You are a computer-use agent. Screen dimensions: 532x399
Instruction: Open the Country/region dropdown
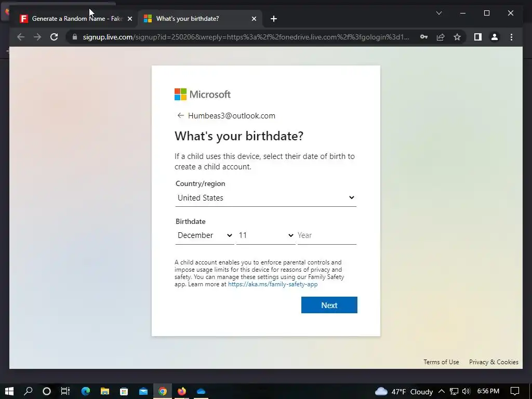point(265,198)
